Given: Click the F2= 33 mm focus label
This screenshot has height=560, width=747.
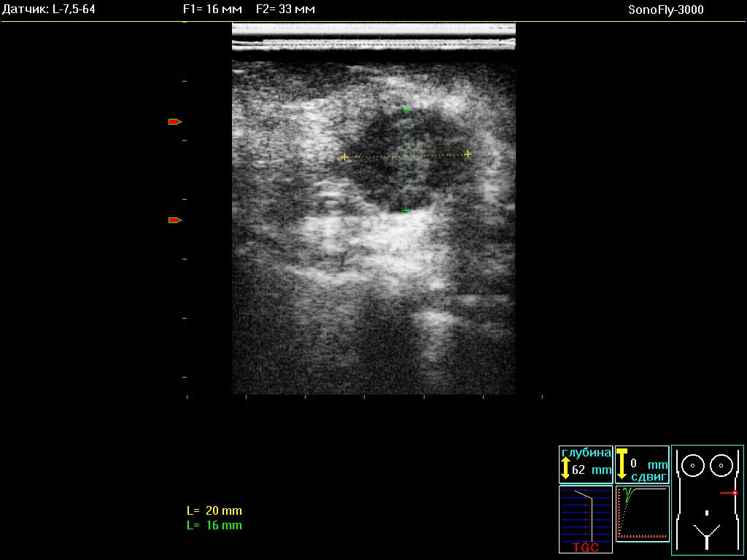Looking at the screenshot, I should pos(286,9).
